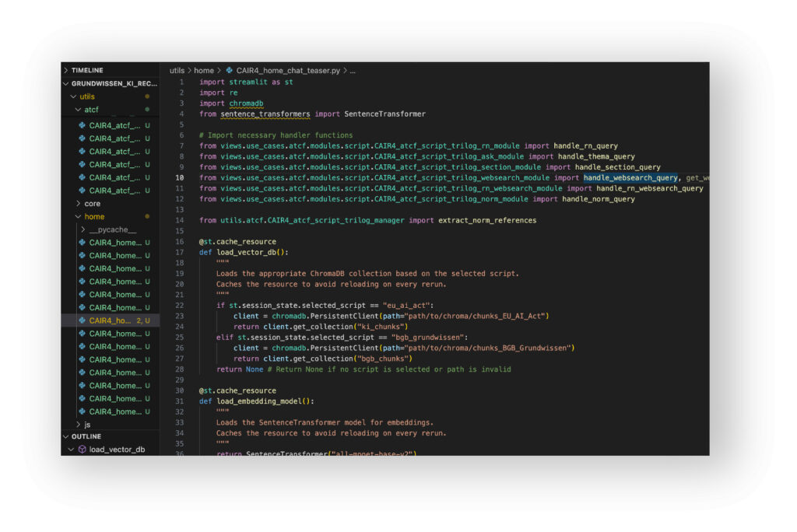Click extract_norm_references on line 14
The height and width of the screenshot is (532, 797).
[x=487, y=221]
